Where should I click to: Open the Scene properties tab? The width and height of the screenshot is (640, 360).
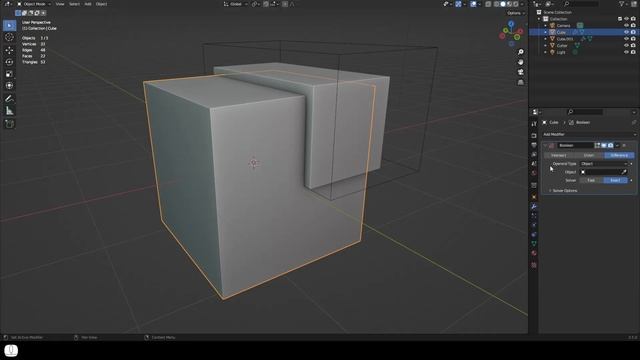(x=534, y=164)
